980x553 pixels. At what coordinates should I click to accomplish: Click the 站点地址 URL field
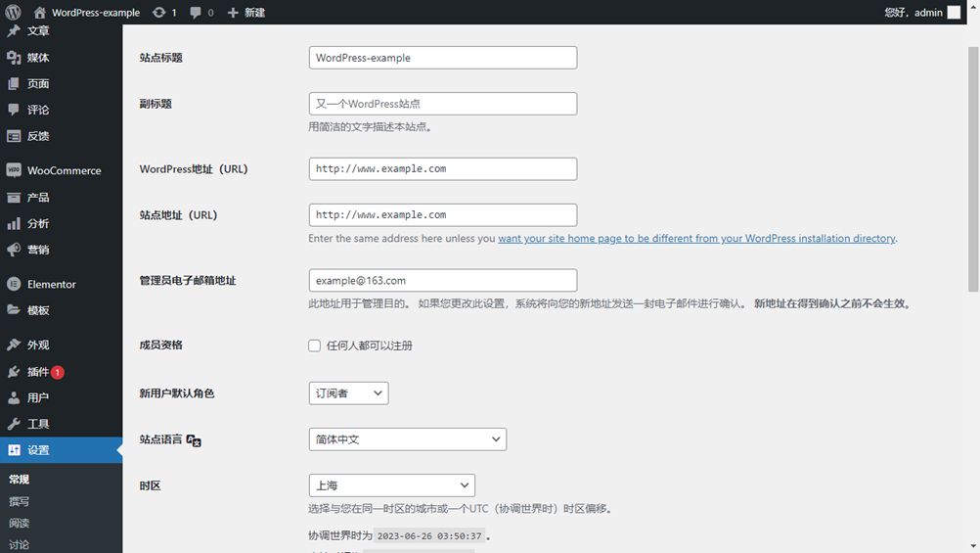[442, 215]
